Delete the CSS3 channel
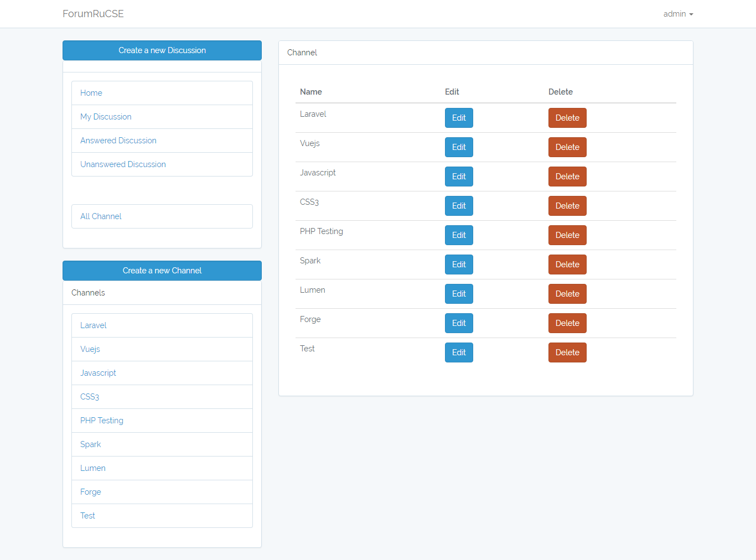The width and height of the screenshot is (756, 560). pyautogui.click(x=567, y=206)
